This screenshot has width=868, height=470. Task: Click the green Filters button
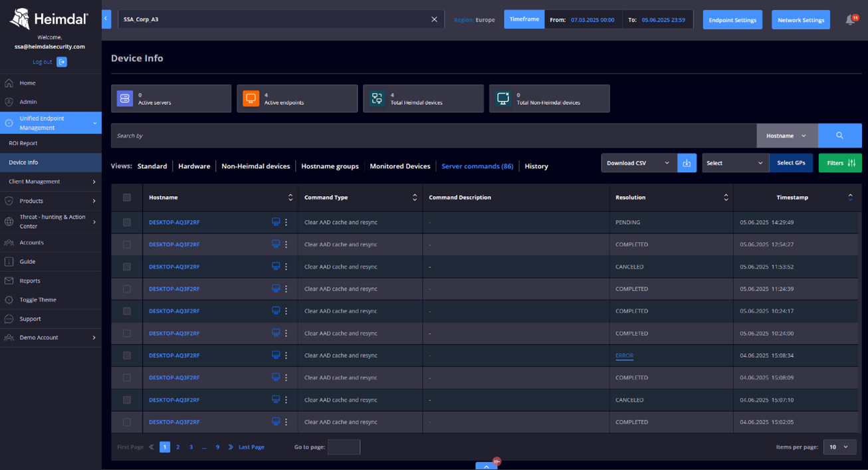(x=840, y=163)
